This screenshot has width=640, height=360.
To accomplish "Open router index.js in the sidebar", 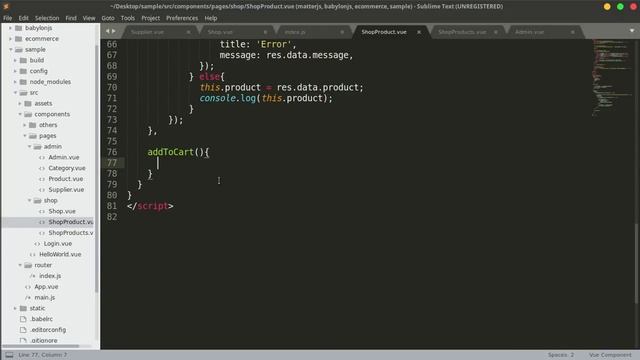I will click(50, 276).
